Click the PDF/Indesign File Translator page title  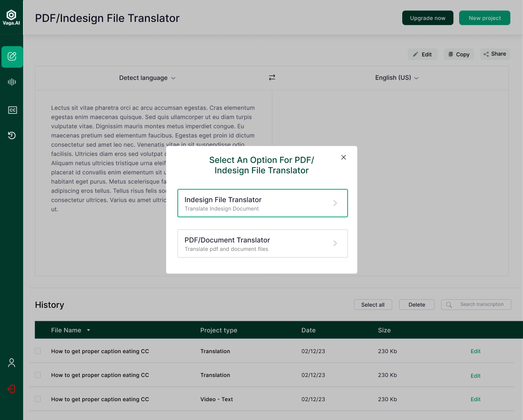click(x=107, y=18)
